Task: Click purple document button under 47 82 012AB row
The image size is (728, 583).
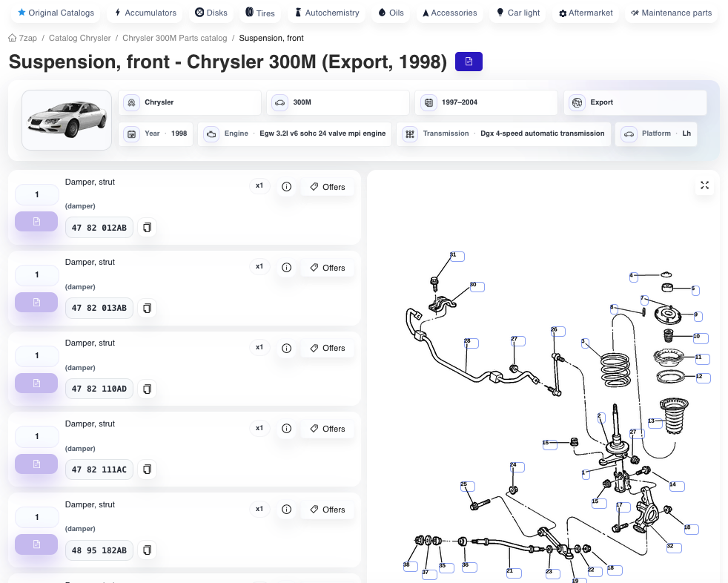Action: click(36, 222)
